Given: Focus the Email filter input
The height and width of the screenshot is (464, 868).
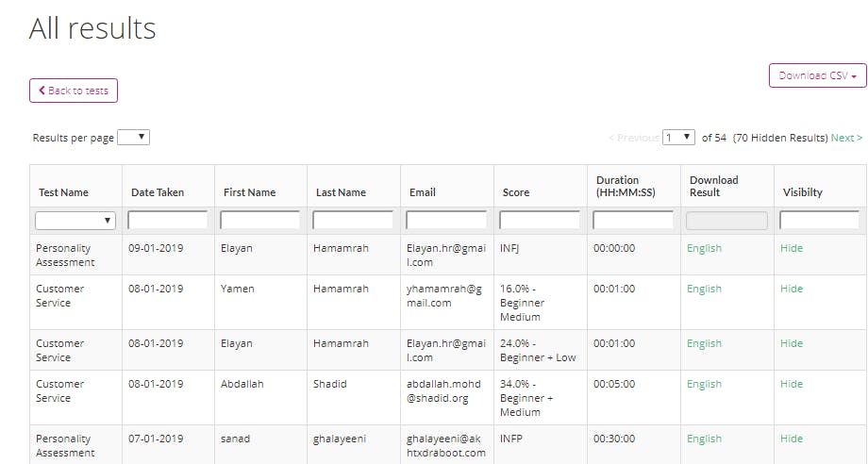Looking at the screenshot, I should point(446,221).
